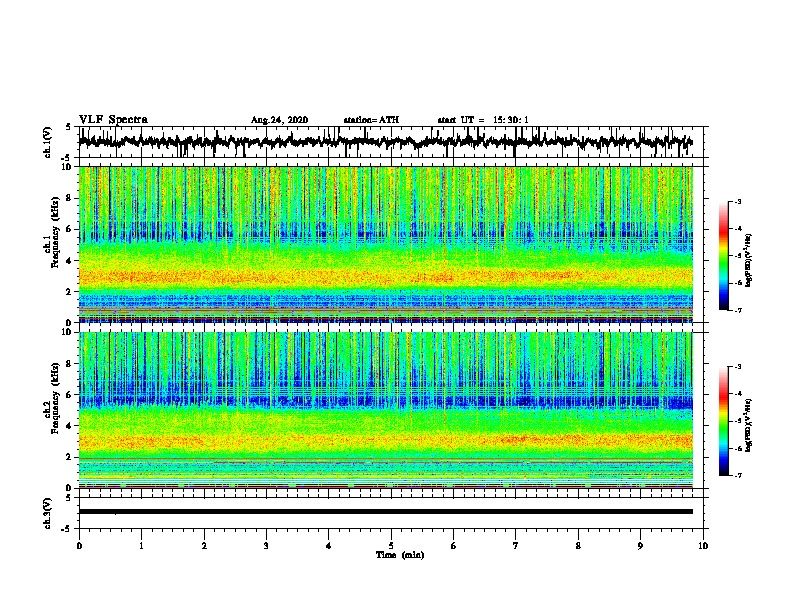Click the ch.1 spectrogram plot area

(386, 244)
